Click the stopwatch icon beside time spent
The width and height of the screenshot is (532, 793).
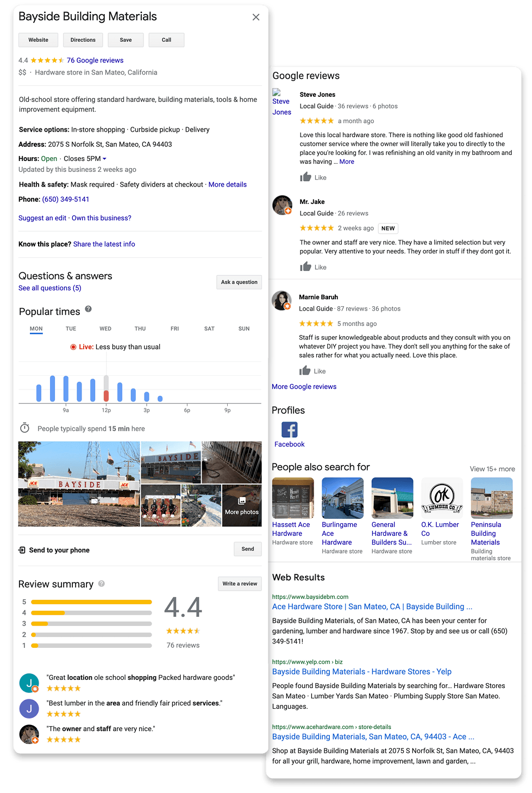pos(24,428)
